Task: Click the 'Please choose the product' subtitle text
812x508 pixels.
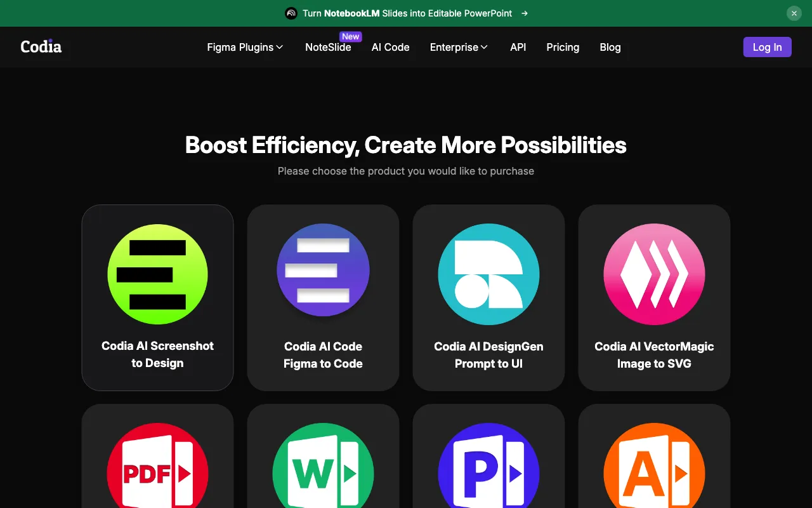Action: click(406, 171)
